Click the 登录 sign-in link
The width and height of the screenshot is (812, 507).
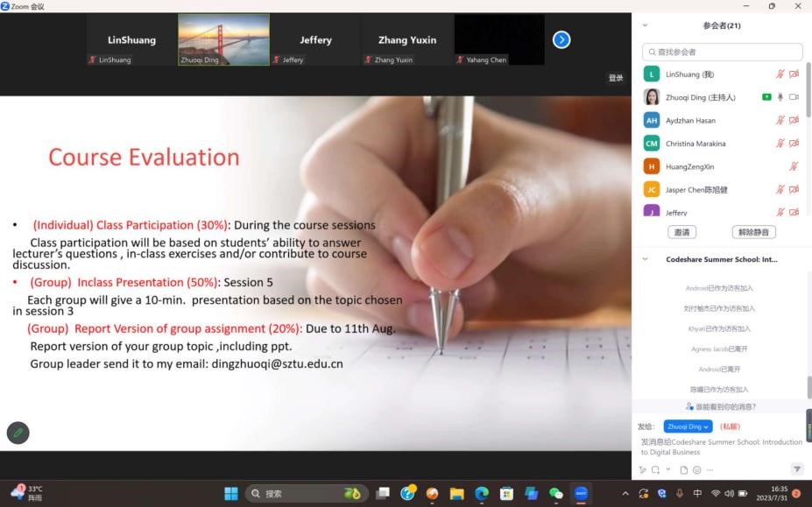(x=616, y=78)
